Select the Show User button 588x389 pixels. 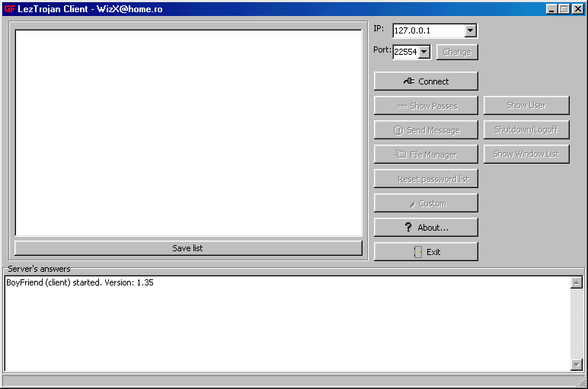point(526,105)
